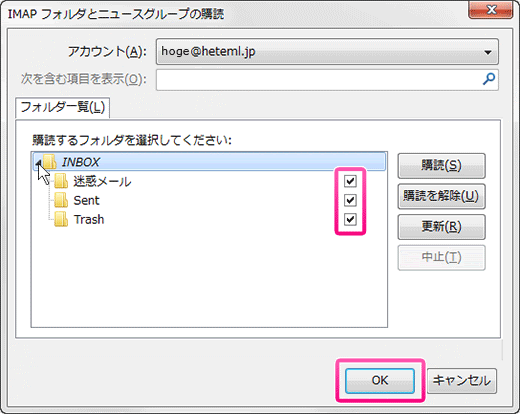
Task: Select the Sent folder row
Action: [209, 200]
